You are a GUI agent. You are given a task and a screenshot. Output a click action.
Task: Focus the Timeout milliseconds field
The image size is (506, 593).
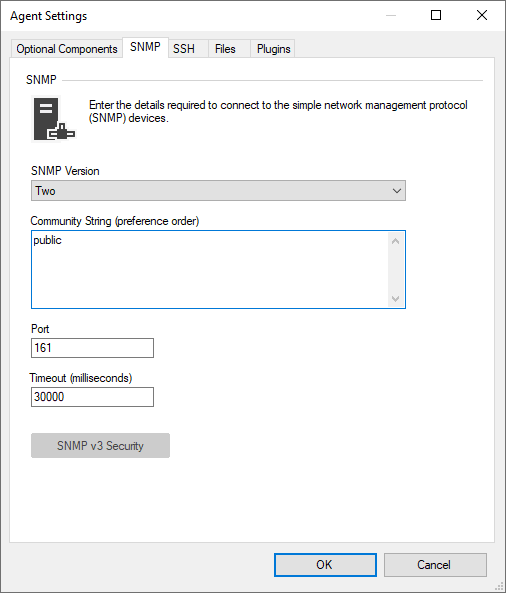pyautogui.click(x=92, y=397)
